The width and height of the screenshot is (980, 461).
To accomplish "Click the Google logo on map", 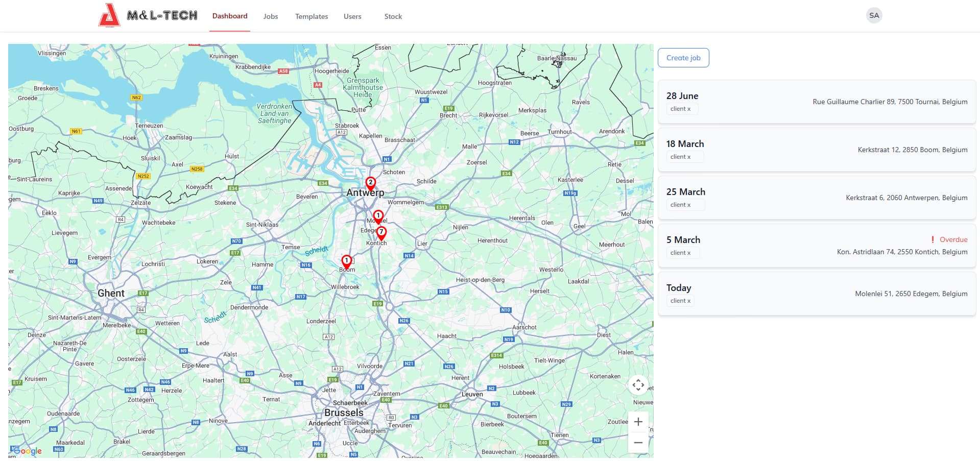I will (27, 451).
